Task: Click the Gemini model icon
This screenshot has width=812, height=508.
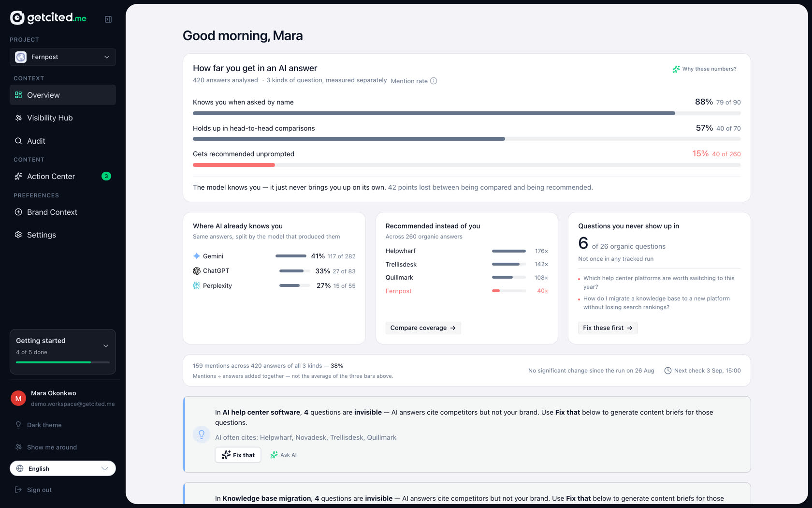Action: pyautogui.click(x=197, y=256)
